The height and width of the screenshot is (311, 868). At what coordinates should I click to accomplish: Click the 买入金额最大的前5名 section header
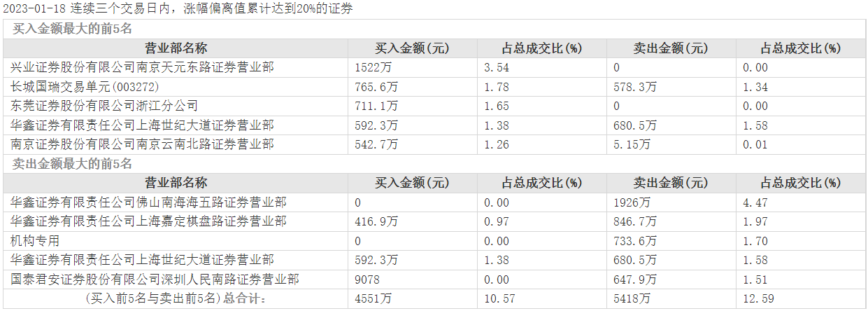pyautogui.click(x=72, y=29)
